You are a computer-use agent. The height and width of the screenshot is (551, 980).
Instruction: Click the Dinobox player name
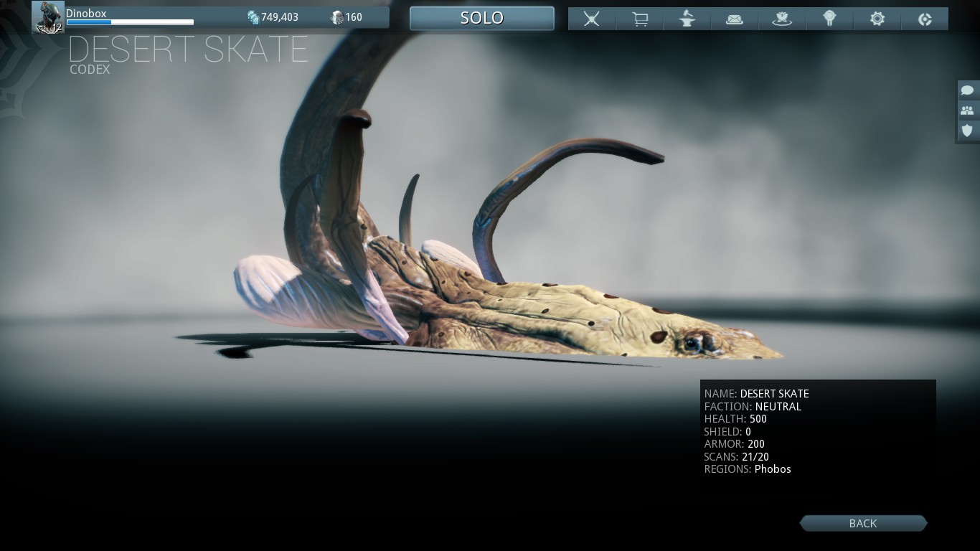(x=86, y=14)
